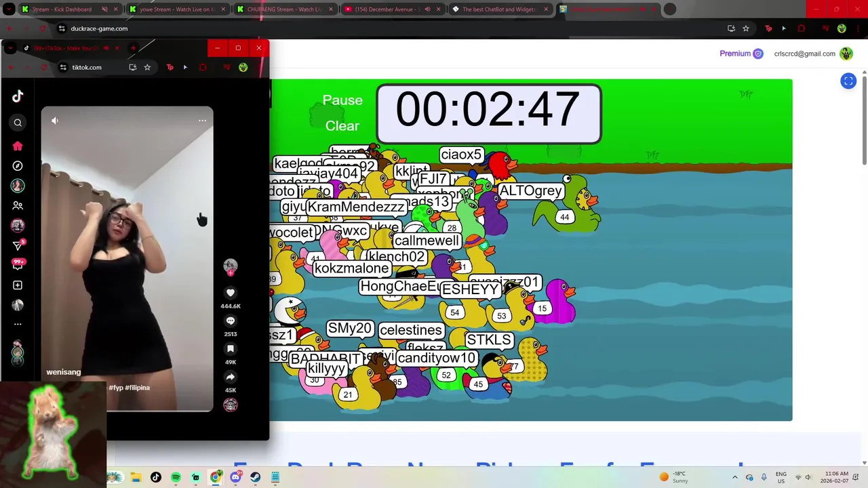Open the #filipina hashtag
The height and width of the screenshot is (488, 868).
tap(138, 388)
